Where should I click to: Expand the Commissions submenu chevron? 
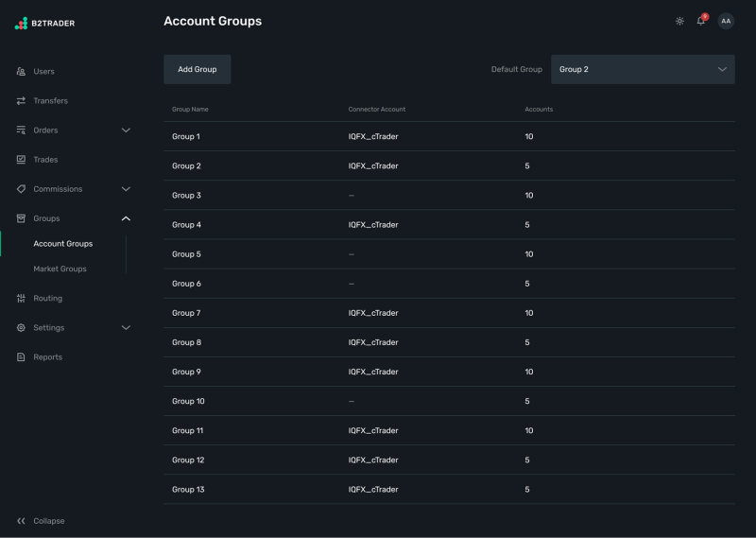[126, 189]
